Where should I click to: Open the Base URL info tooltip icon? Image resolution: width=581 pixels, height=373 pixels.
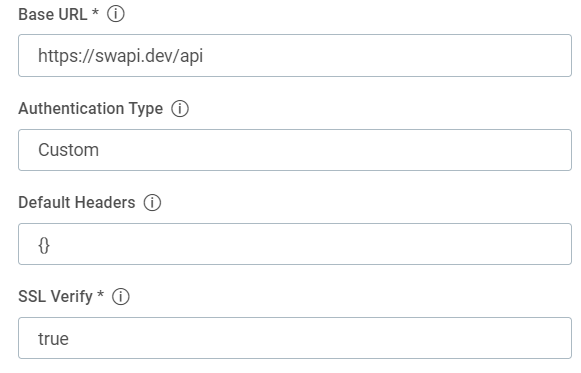(x=116, y=14)
